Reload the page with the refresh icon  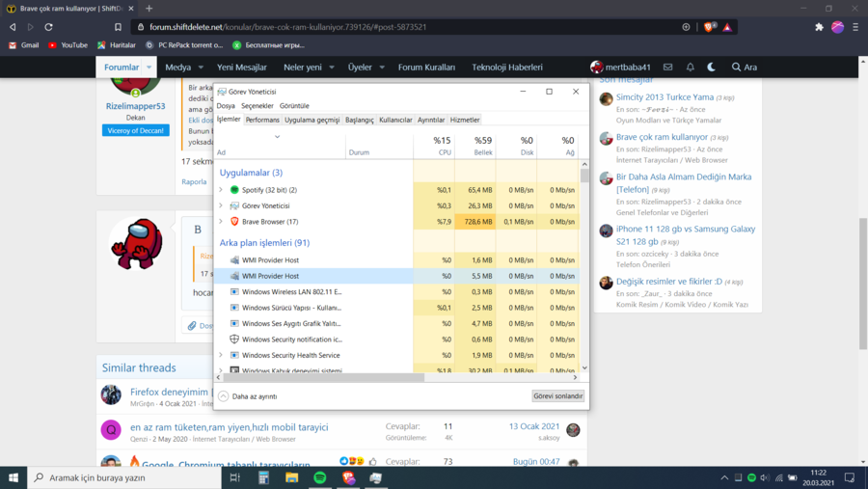[49, 27]
